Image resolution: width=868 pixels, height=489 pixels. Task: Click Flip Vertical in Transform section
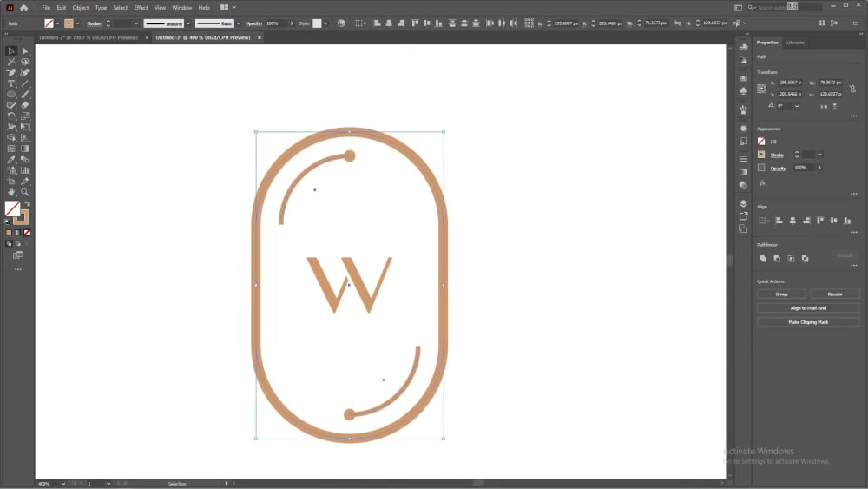(835, 106)
